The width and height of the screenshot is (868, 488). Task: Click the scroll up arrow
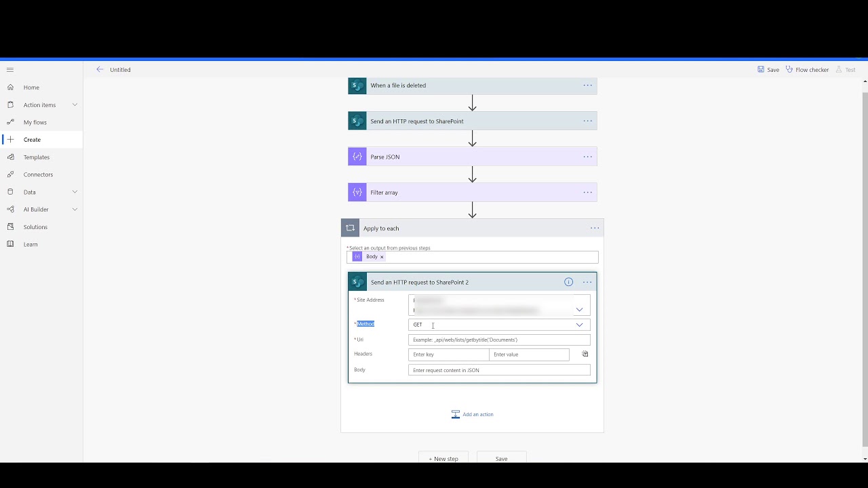point(865,81)
